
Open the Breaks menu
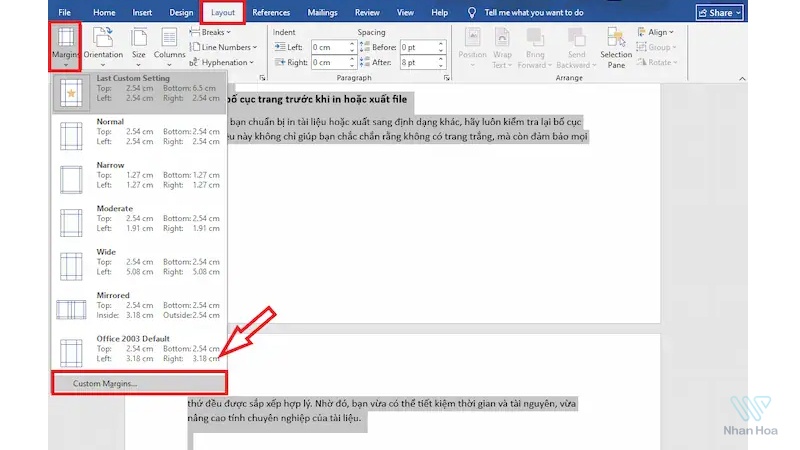click(x=210, y=32)
